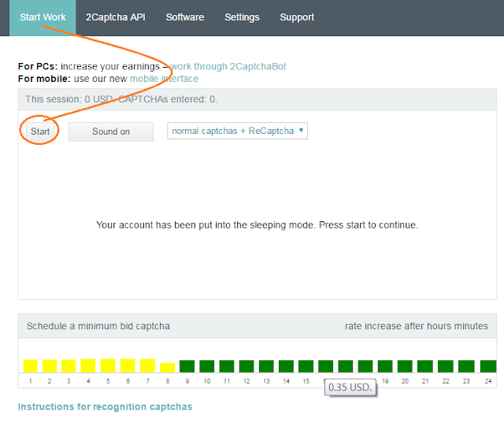Select the yellow bar for hour 4
The width and height of the screenshot is (504, 423).
click(88, 365)
